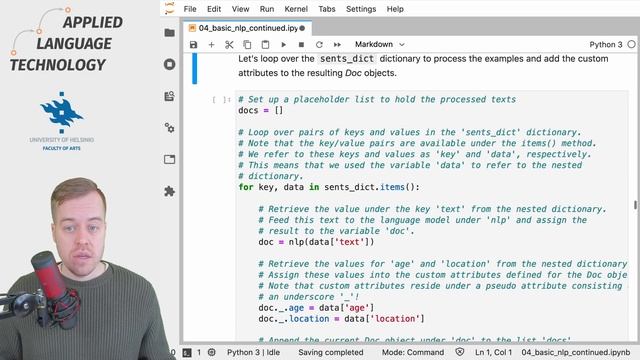This screenshot has width=640, height=360.
Task: Click the 04_basic_nlp_continued.ipynb status bar filename
Action: coord(576,352)
